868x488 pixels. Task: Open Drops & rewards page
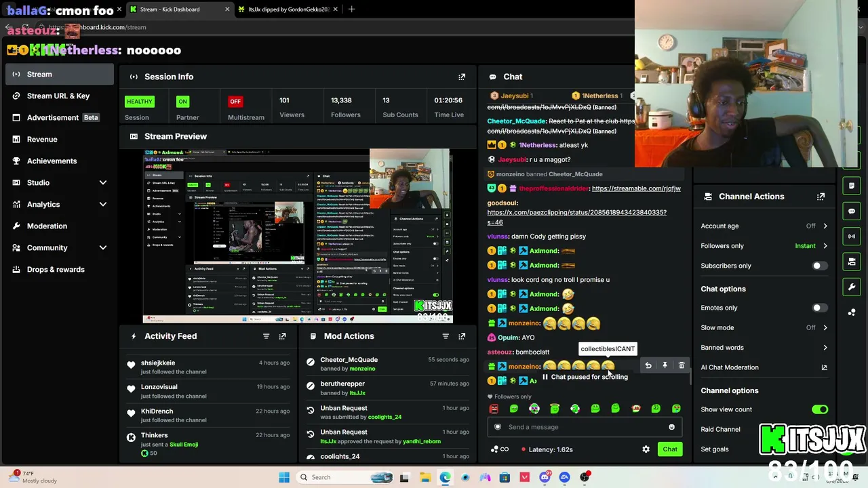click(60, 269)
